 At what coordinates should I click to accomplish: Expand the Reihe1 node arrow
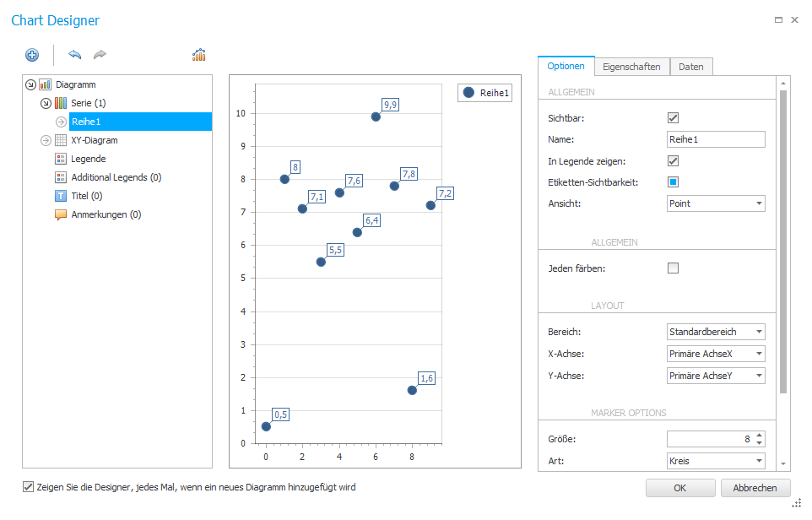[61, 122]
